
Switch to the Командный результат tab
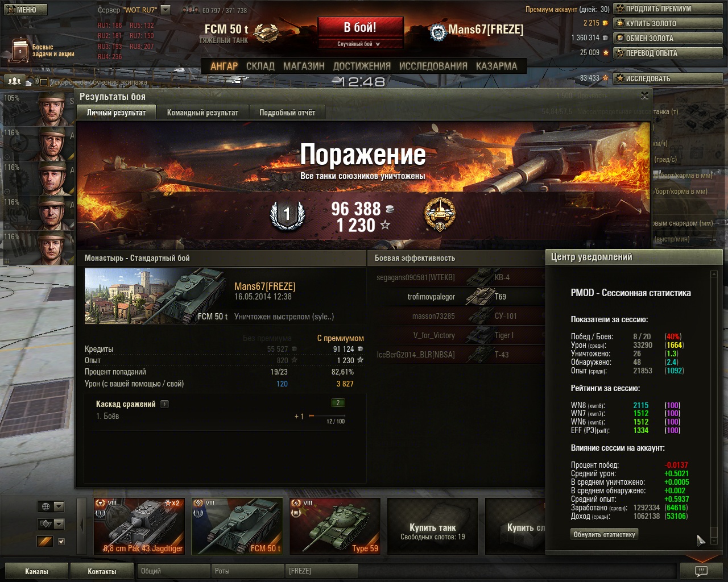click(202, 113)
